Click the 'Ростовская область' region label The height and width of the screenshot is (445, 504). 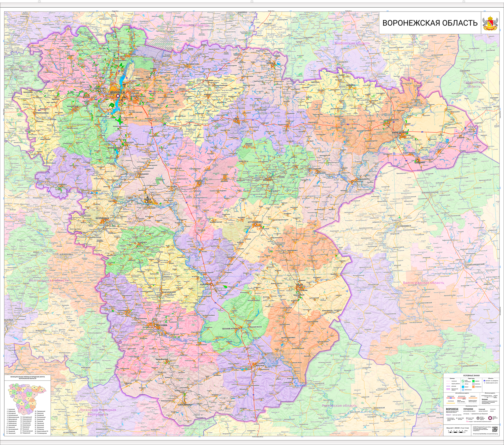(x=339, y=405)
